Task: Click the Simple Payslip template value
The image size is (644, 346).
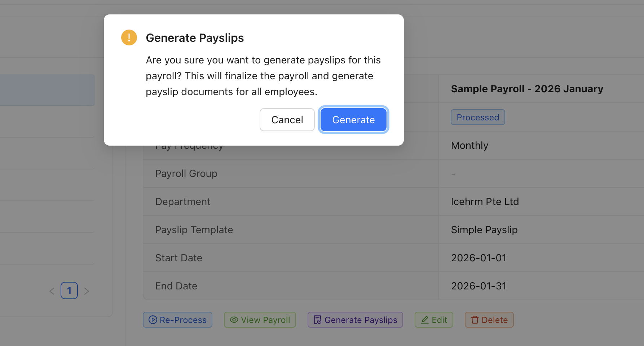Action: [x=484, y=230]
